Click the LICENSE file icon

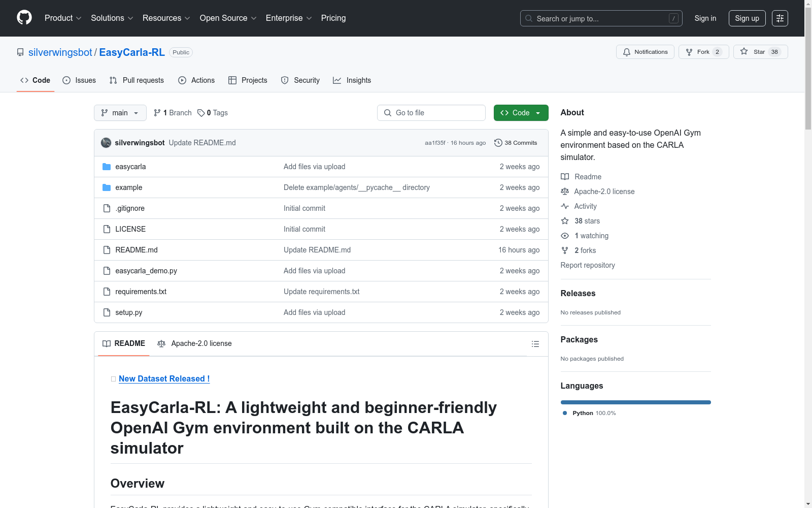107,229
